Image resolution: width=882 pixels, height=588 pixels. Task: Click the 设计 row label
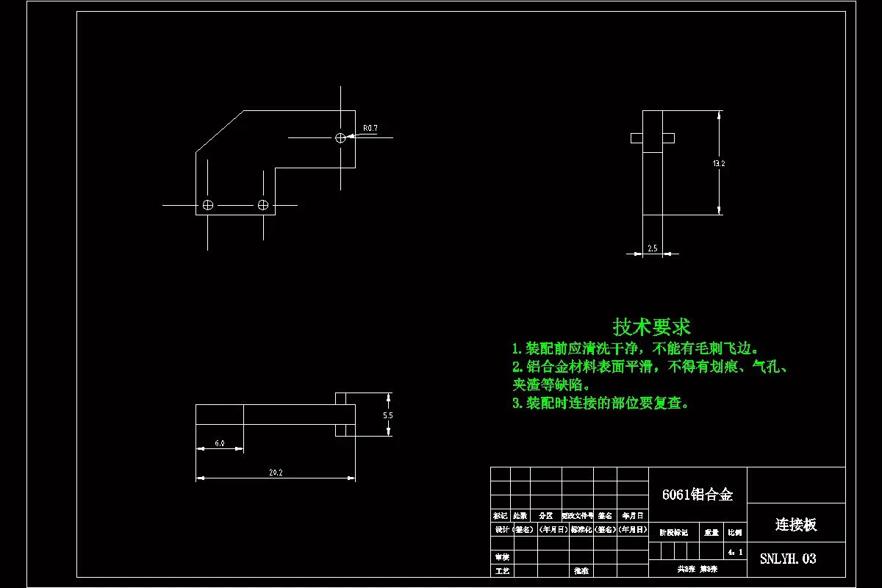501,529
